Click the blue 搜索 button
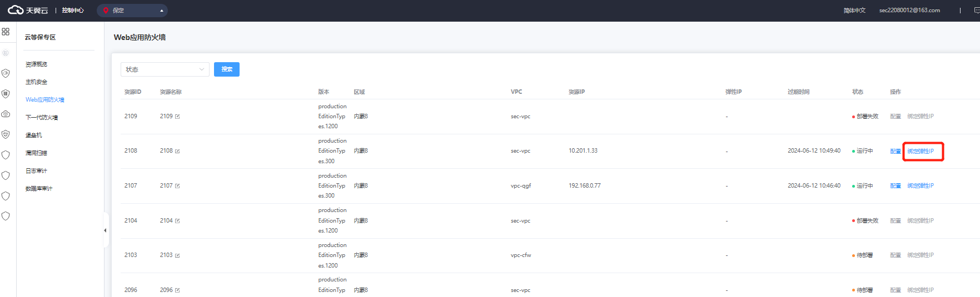Image resolution: width=980 pixels, height=297 pixels. (x=226, y=69)
